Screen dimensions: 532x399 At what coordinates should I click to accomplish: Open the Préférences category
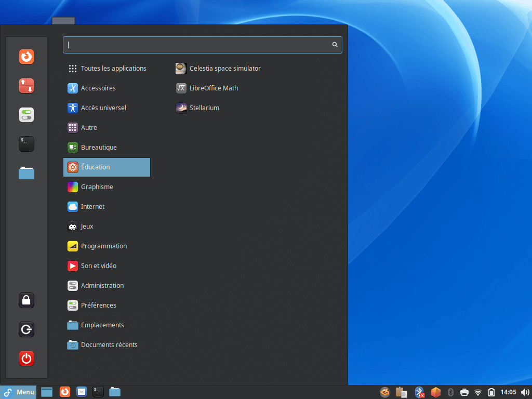pos(107,305)
